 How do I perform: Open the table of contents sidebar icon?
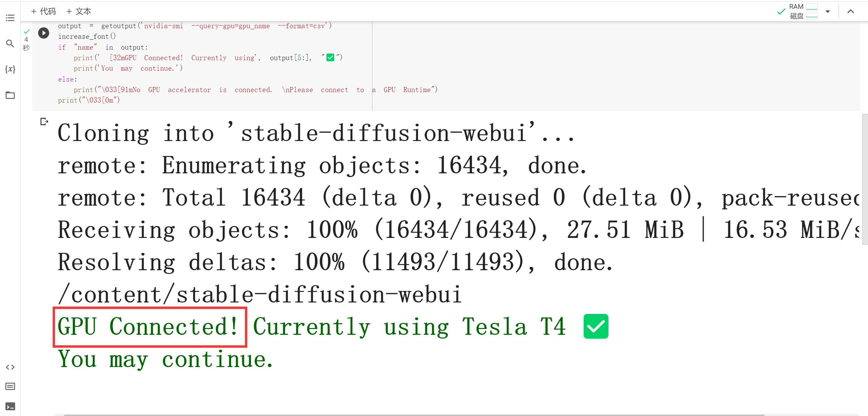[x=10, y=18]
